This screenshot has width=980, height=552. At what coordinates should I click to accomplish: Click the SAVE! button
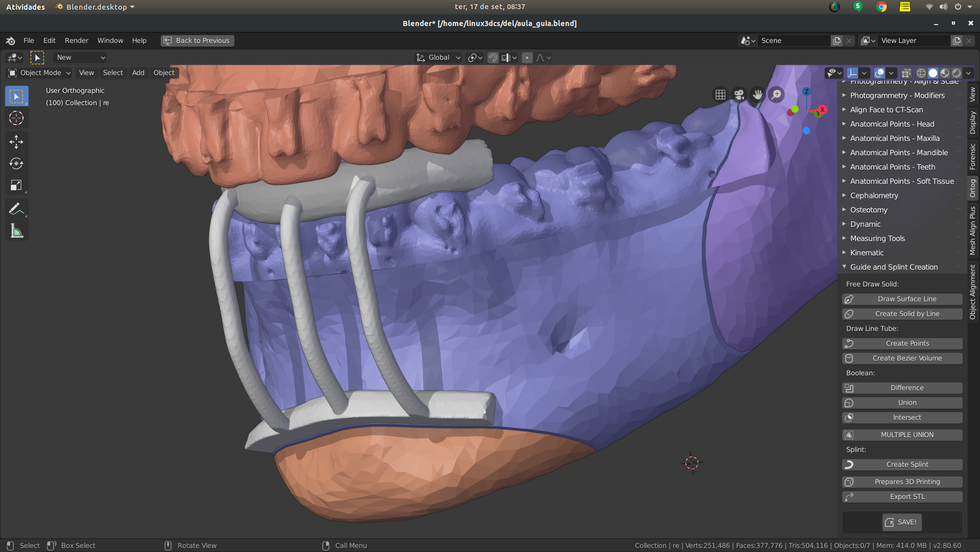[x=902, y=522]
